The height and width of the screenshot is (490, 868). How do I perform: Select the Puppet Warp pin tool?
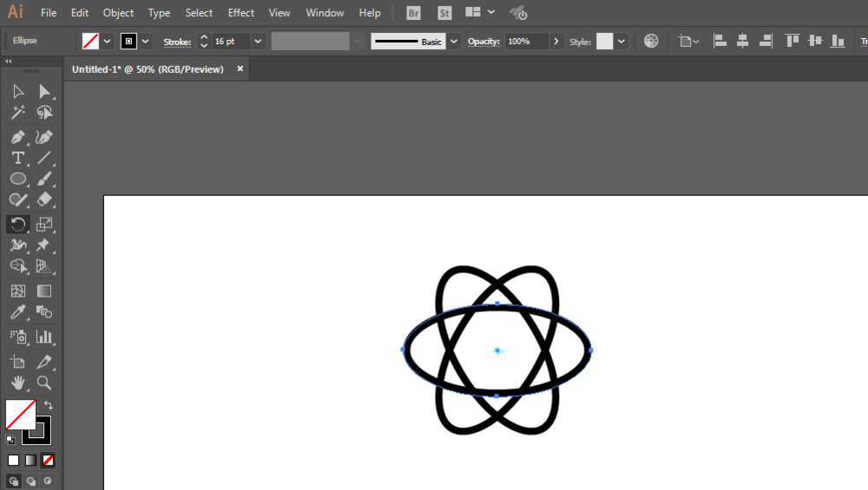(x=44, y=245)
